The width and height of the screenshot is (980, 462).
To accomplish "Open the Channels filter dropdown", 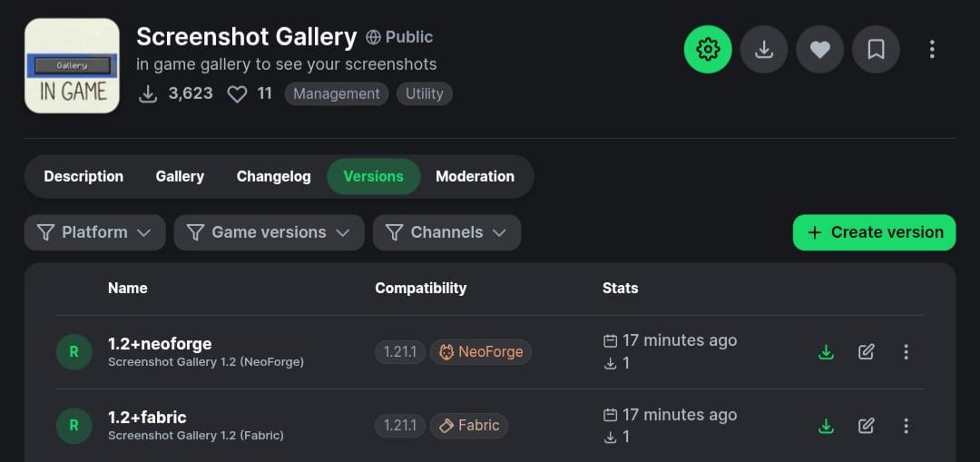I will [x=446, y=232].
